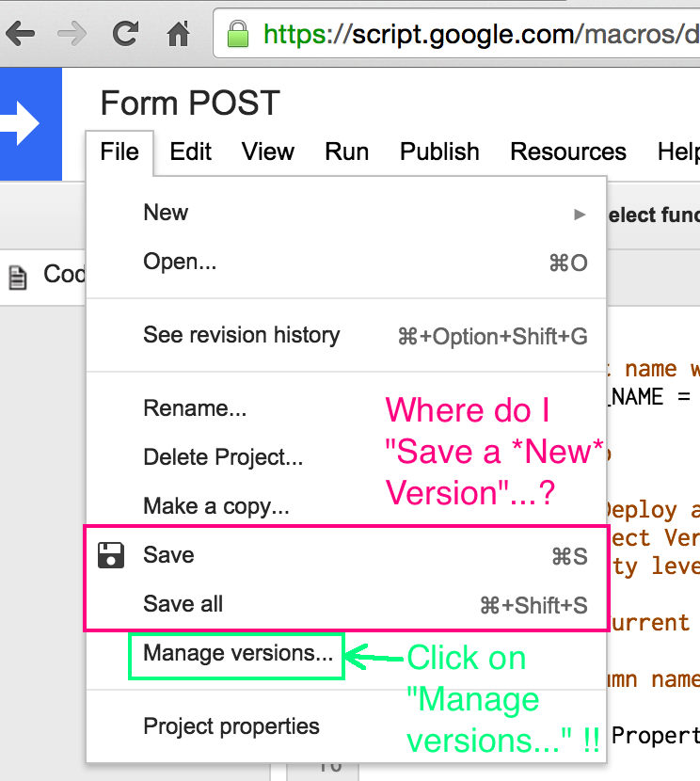This screenshot has height=781, width=700.
Task: Click Save in the File menu
Action: (346, 555)
